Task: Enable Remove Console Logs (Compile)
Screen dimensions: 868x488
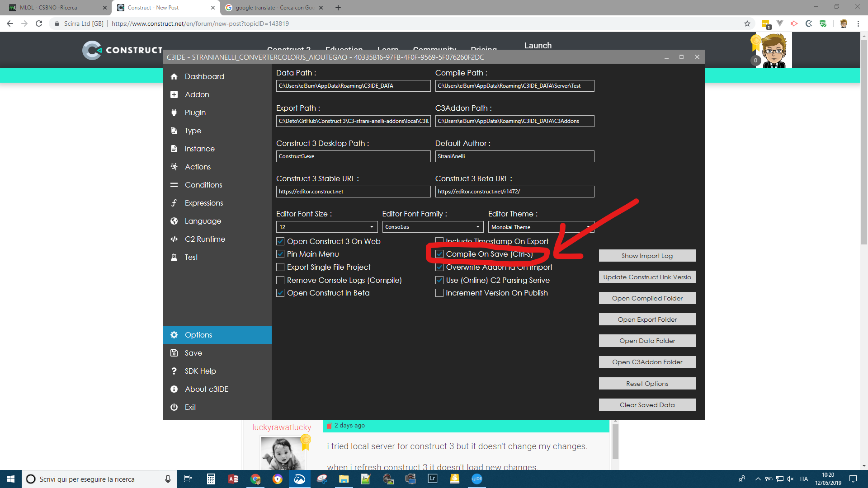Action: click(x=280, y=280)
